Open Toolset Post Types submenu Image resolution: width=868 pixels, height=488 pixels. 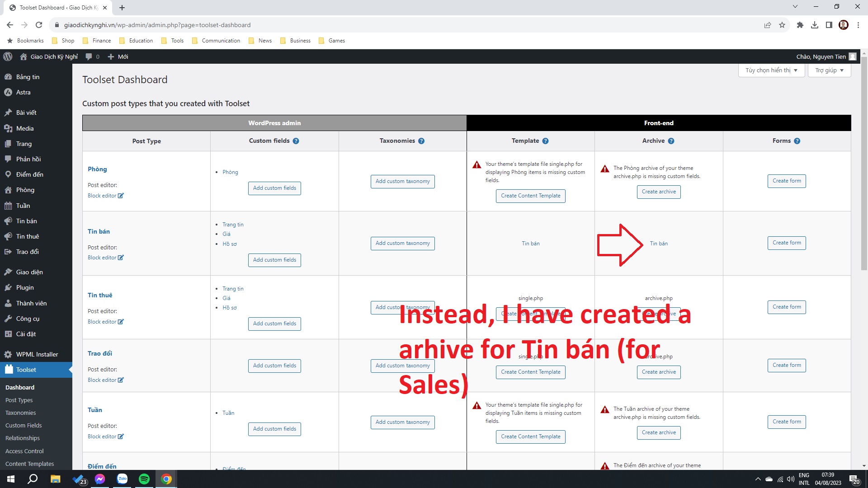tap(19, 400)
